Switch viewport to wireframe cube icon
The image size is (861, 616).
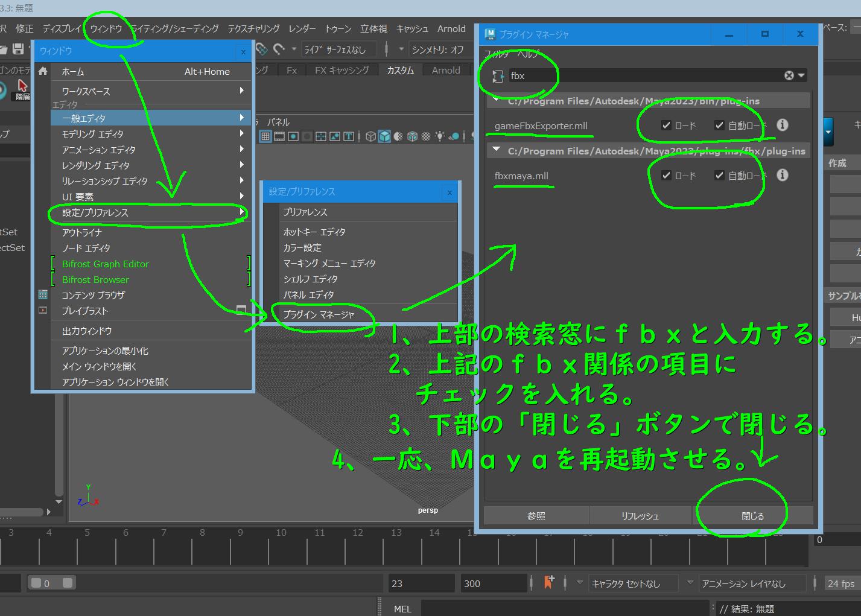click(x=370, y=136)
